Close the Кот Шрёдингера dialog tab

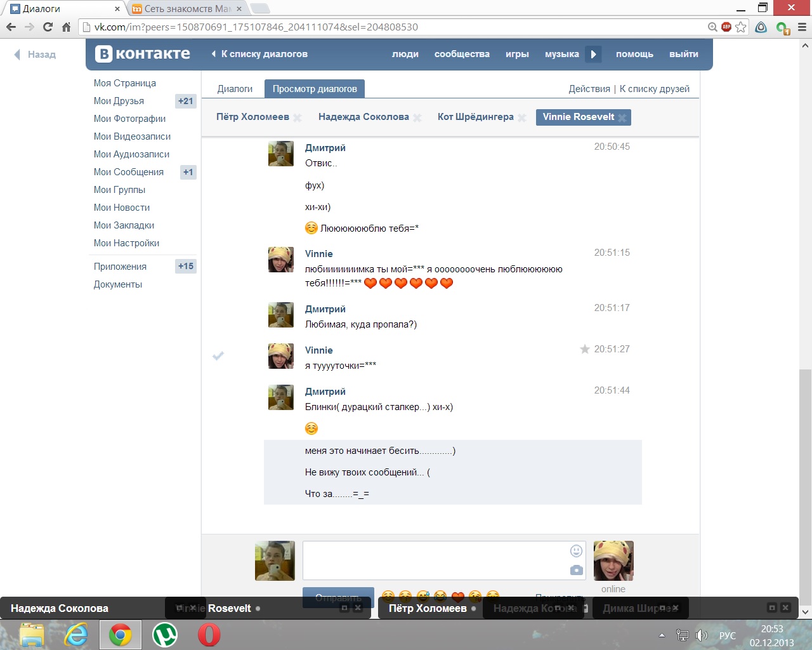pyautogui.click(x=521, y=117)
